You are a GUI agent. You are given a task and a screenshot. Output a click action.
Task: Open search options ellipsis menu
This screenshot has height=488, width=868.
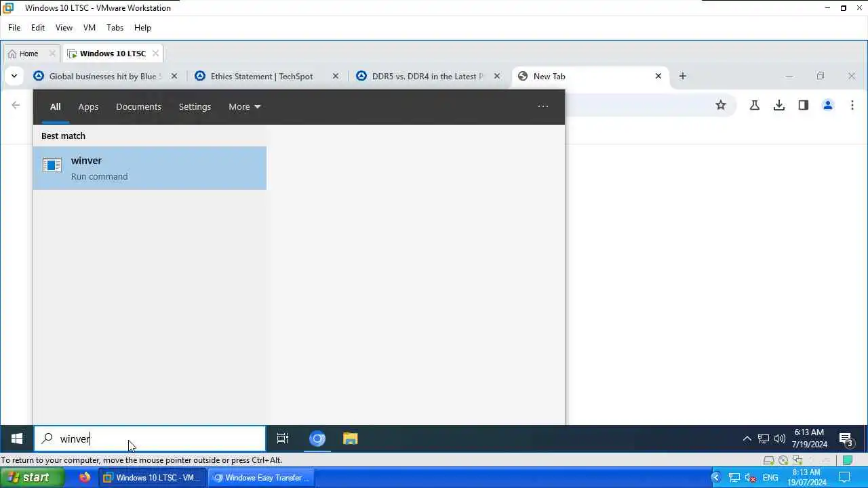pyautogui.click(x=543, y=106)
